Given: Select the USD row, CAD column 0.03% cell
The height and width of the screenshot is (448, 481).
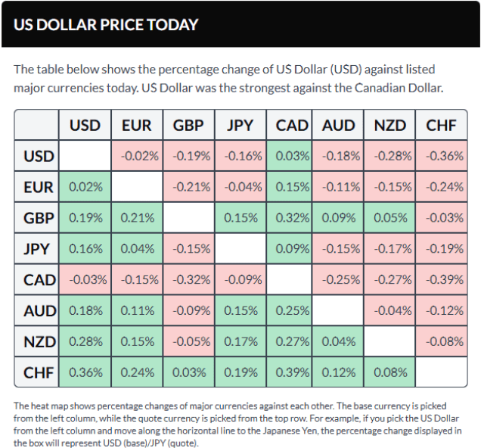Looking at the screenshot, I should coord(292,157).
